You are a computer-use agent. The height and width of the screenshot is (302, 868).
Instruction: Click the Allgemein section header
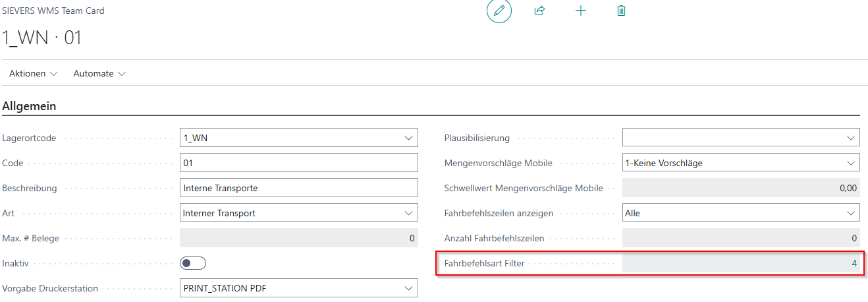click(30, 106)
